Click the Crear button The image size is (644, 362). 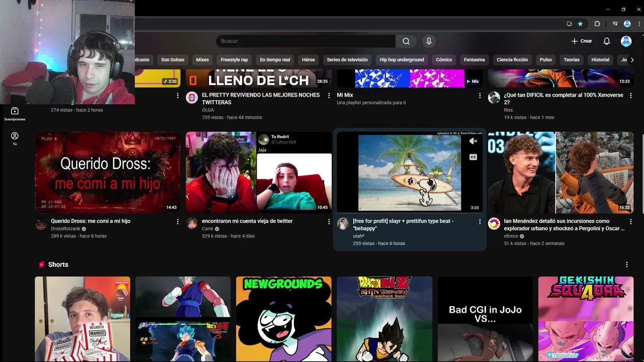click(x=582, y=41)
